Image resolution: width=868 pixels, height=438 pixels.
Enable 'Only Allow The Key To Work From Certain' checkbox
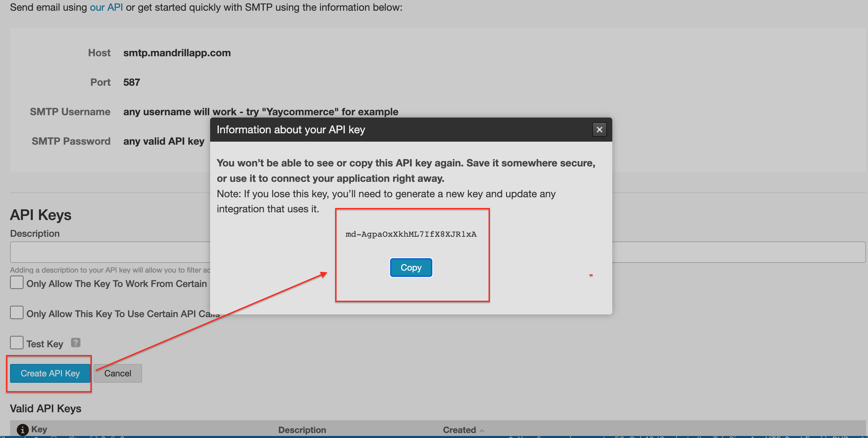click(16, 283)
